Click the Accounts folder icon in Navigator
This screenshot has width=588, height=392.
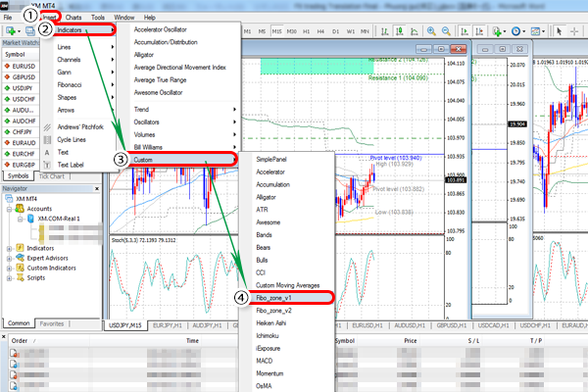pos(20,209)
